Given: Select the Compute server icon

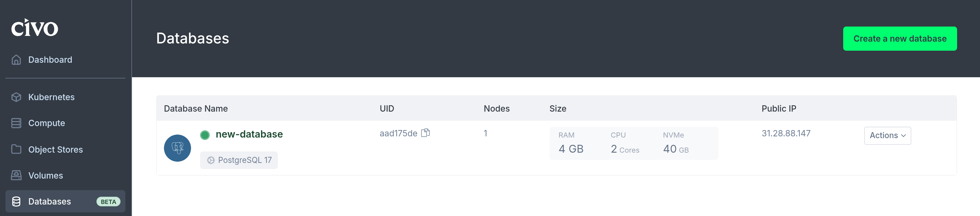Looking at the screenshot, I should [x=16, y=123].
